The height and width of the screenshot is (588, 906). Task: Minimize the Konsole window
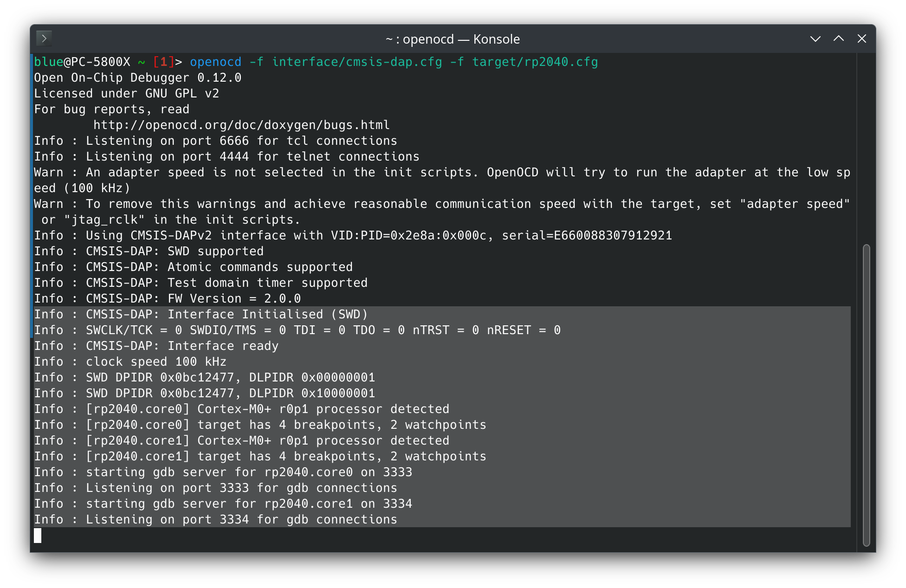pyautogui.click(x=815, y=39)
